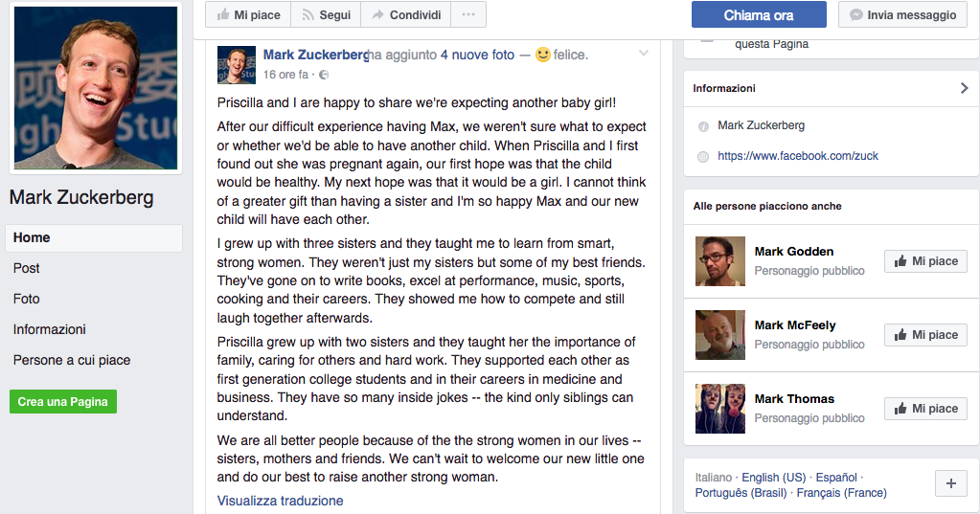Click the Mark Godden profile thumbnail
The width and height of the screenshot is (980, 514).
(720, 261)
